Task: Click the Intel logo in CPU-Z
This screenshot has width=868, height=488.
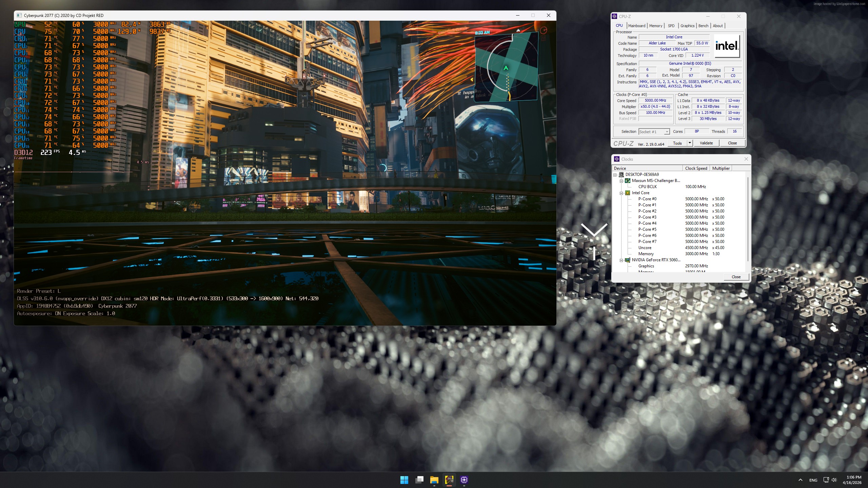Action: tap(727, 46)
